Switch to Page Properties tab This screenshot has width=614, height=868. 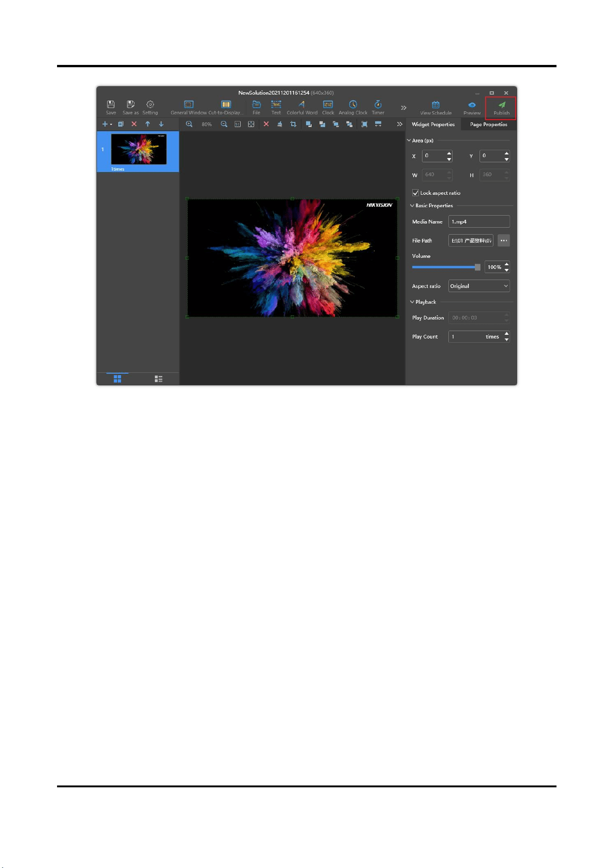[x=489, y=124]
